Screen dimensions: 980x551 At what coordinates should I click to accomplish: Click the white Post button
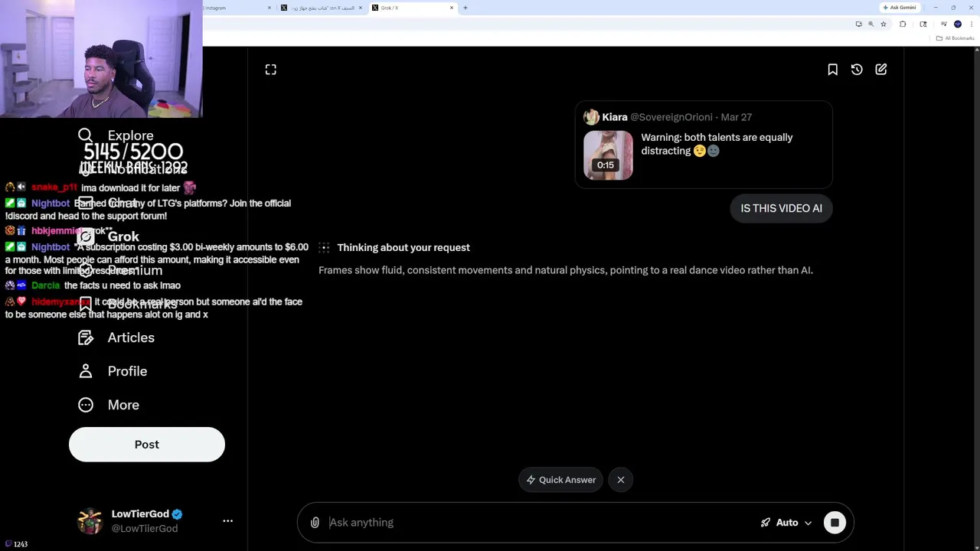(147, 445)
